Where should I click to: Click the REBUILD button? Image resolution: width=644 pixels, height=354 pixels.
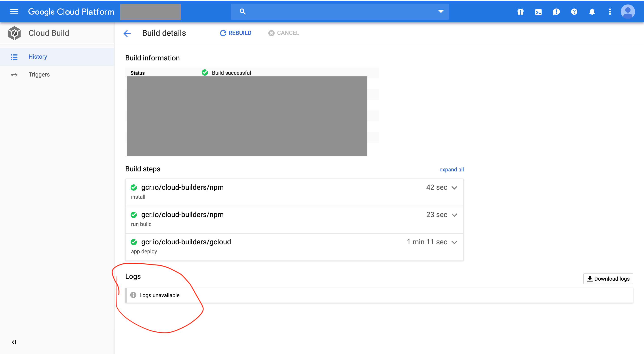[235, 33]
